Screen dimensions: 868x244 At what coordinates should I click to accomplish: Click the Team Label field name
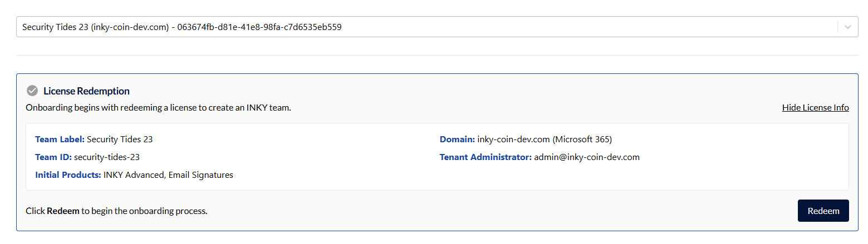pos(60,140)
